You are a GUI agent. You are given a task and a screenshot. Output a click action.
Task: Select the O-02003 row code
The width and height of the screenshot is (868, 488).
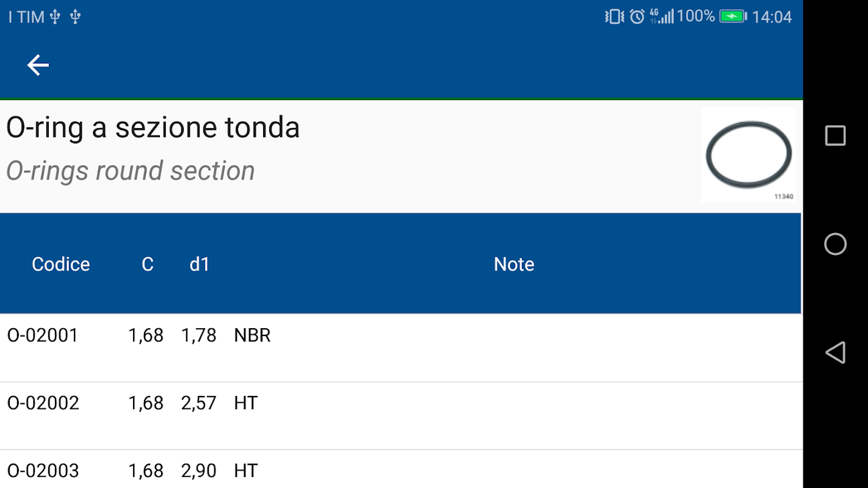43,471
